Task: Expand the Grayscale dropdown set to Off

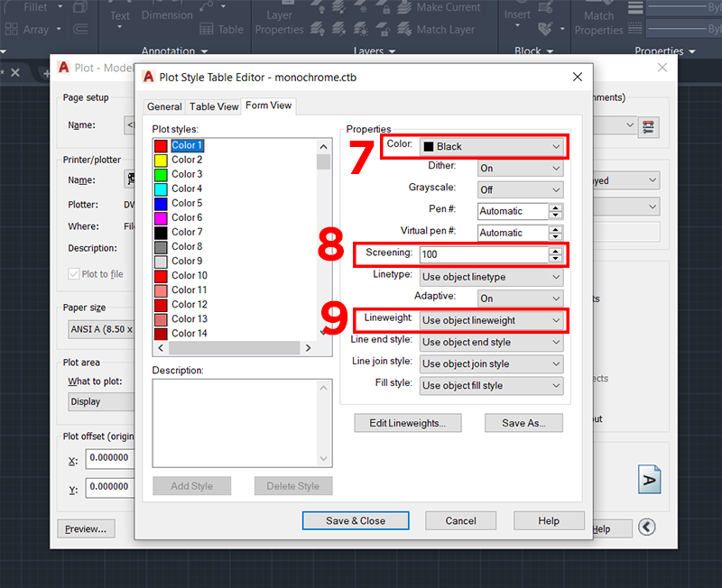Action: point(520,189)
